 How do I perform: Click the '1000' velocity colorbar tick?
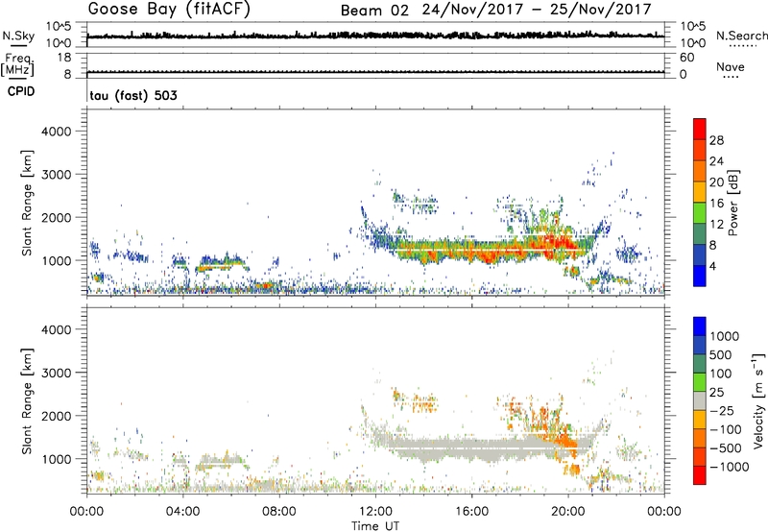pos(725,336)
